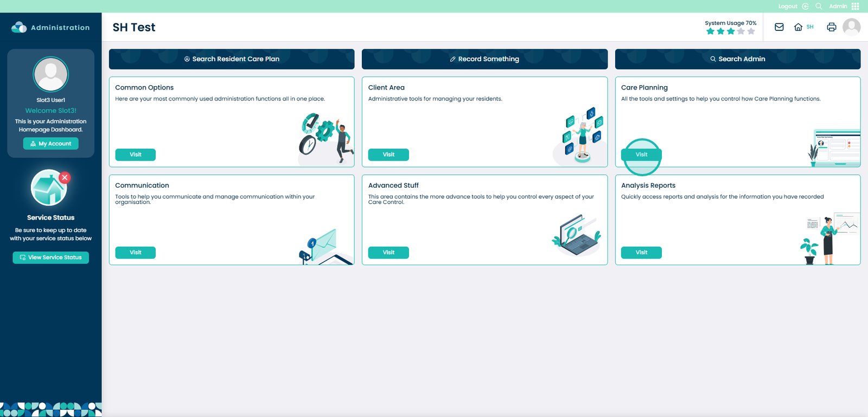
Task: Click the "Here are your most commonly used" description
Action: click(220, 99)
